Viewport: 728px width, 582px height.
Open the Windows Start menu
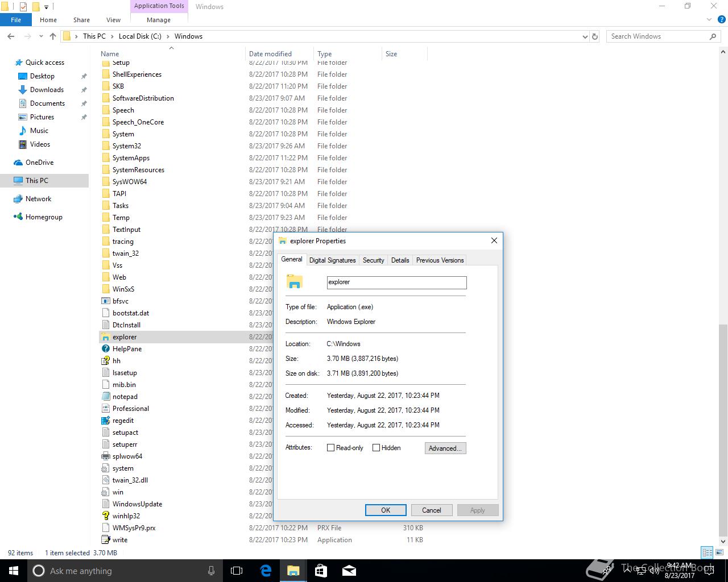pos(14,571)
